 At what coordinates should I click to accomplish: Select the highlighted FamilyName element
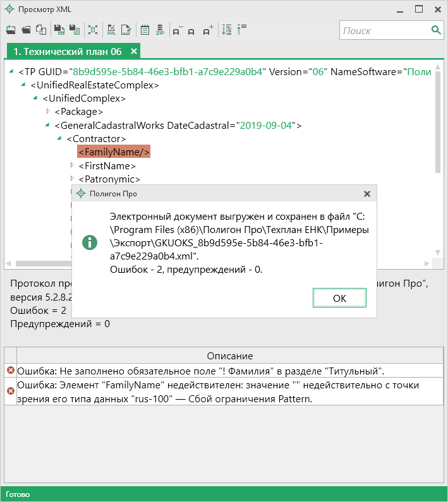[x=114, y=152]
